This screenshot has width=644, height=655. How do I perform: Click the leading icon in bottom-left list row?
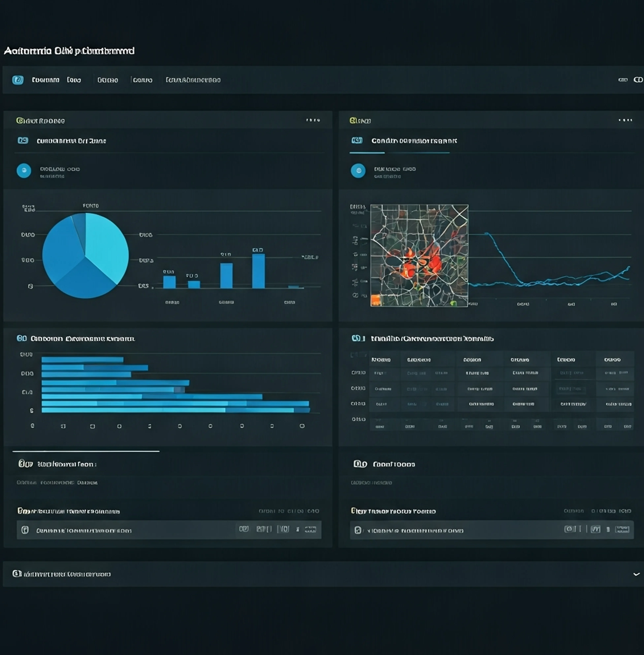(x=25, y=530)
